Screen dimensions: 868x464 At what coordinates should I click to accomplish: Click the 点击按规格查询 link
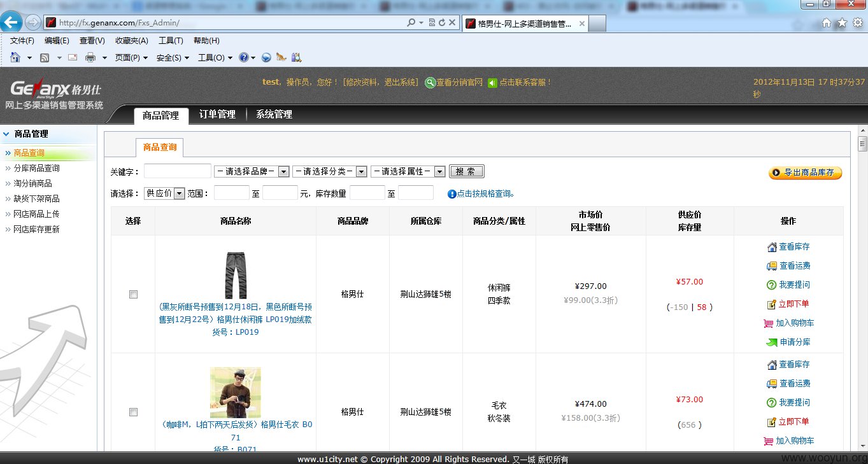click(485, 194)
